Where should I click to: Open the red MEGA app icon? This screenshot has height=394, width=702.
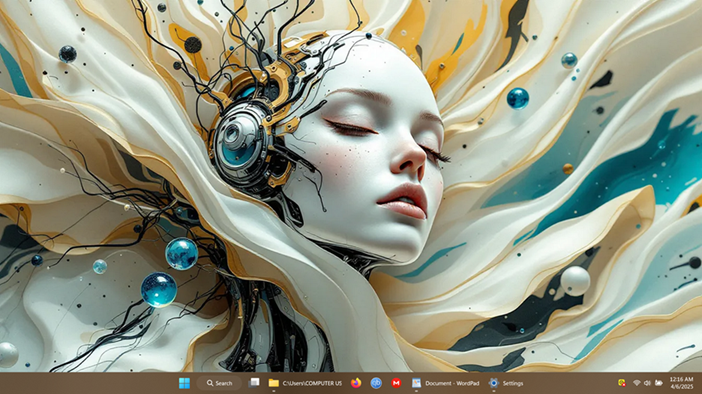coord(396,383)
